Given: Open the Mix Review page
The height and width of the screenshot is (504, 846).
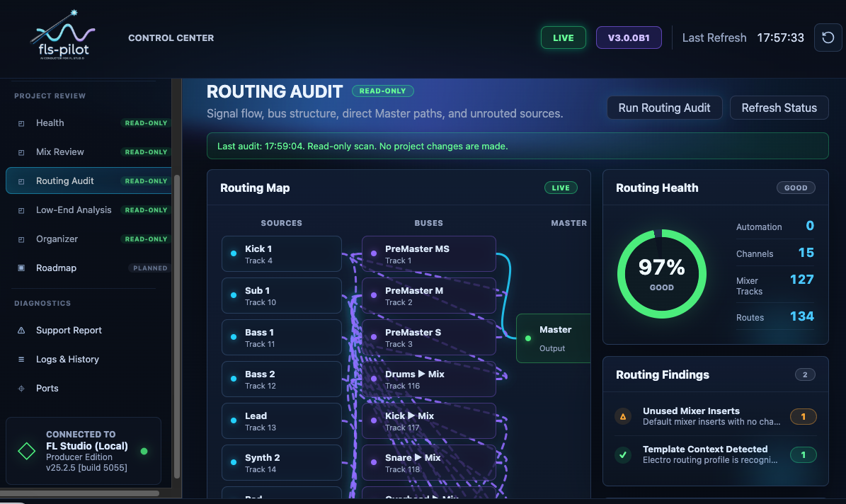Looking at the screenshot, I should pyautogui.click(x=88, y=152).
